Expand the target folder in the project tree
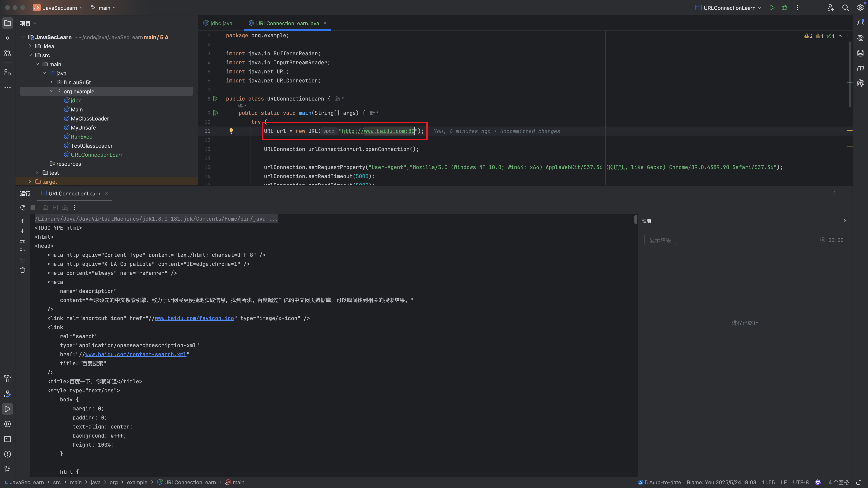 30,181
